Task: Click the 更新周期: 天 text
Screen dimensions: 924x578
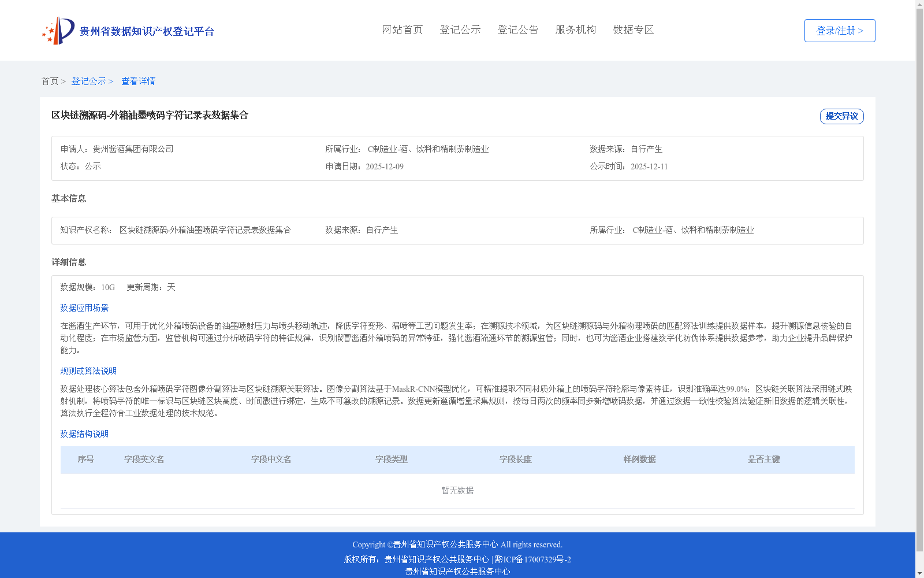Action: [151, 287]
